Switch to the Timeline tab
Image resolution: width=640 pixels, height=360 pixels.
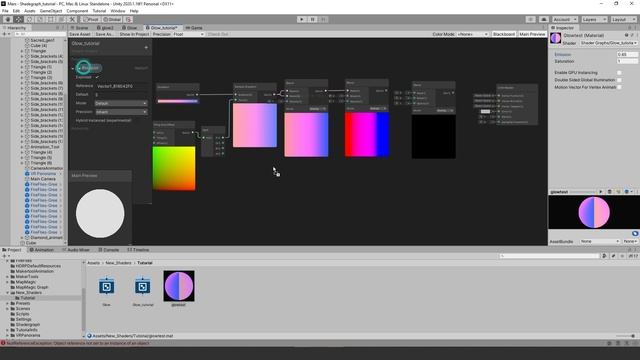click(138, 250)
